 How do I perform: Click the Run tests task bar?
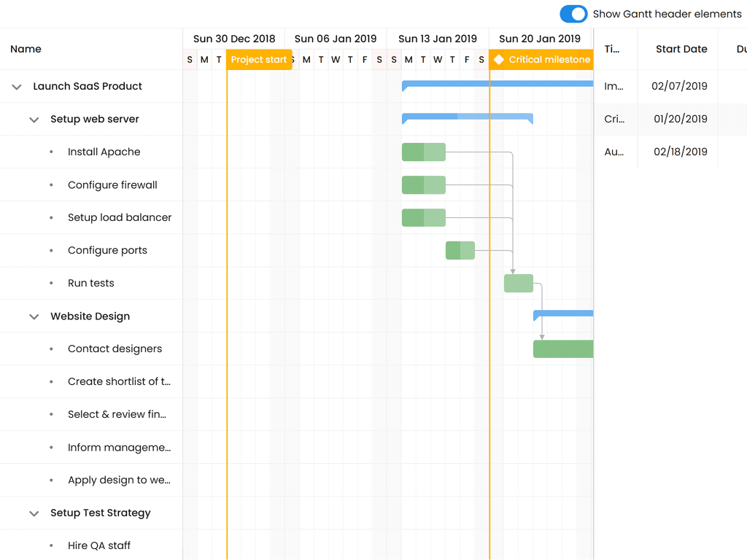[518, 283]
